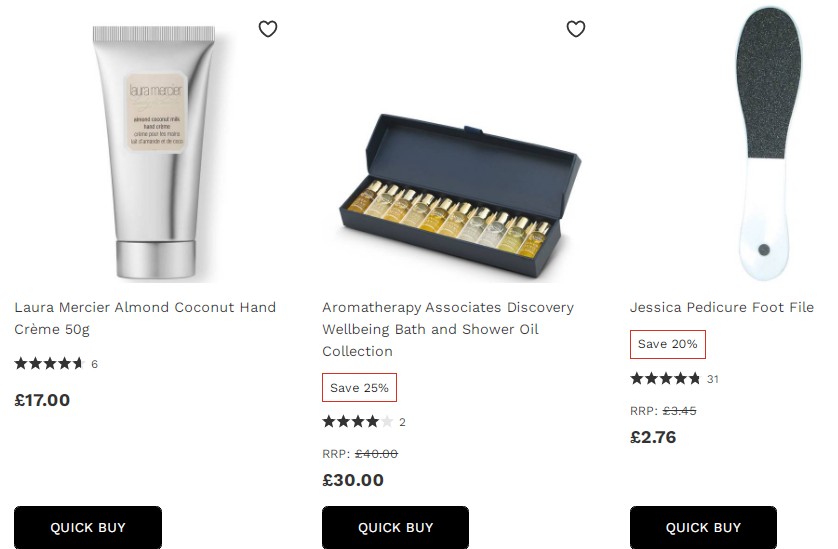
Task: Quick buy the Laura Mercier hand crème
Action: point(88,527)
